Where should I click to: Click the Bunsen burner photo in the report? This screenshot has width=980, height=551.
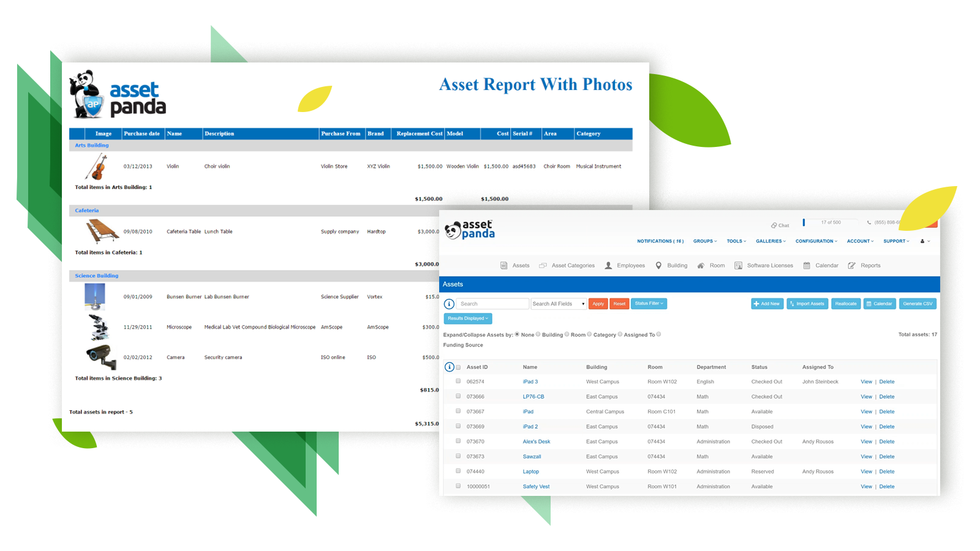coord(95,297)
